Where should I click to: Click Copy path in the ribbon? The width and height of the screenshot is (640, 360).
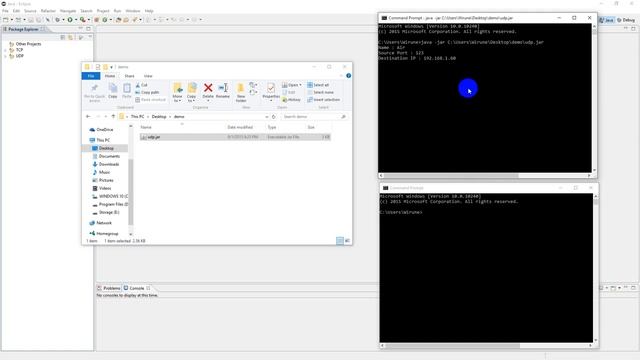point(147,92)
